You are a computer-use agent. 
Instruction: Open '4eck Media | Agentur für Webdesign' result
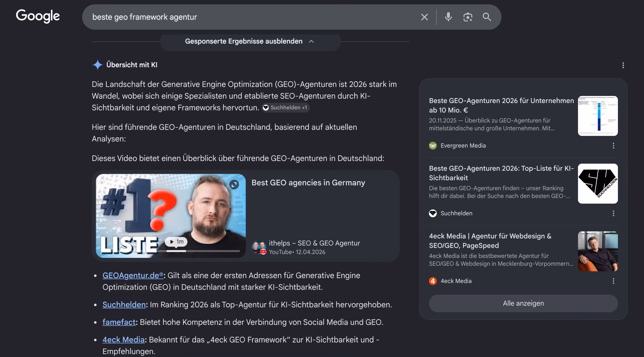[x=490, y=241]
